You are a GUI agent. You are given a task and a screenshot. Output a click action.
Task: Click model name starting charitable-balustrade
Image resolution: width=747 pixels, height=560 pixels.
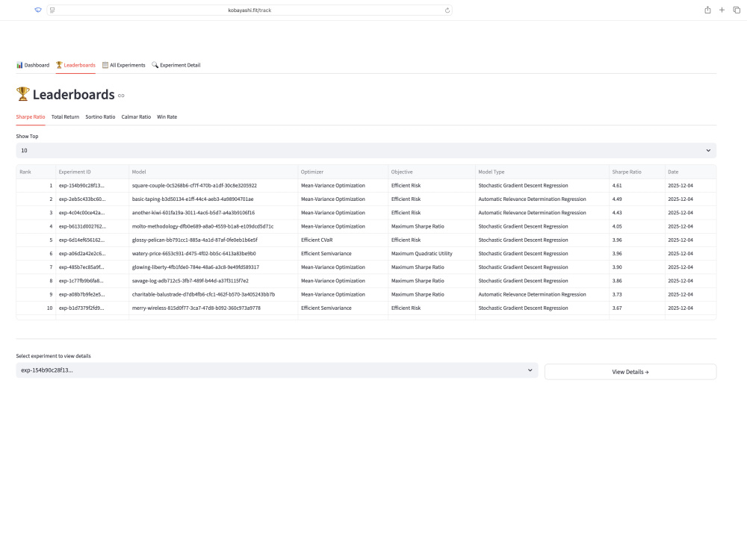coord(203,294)
